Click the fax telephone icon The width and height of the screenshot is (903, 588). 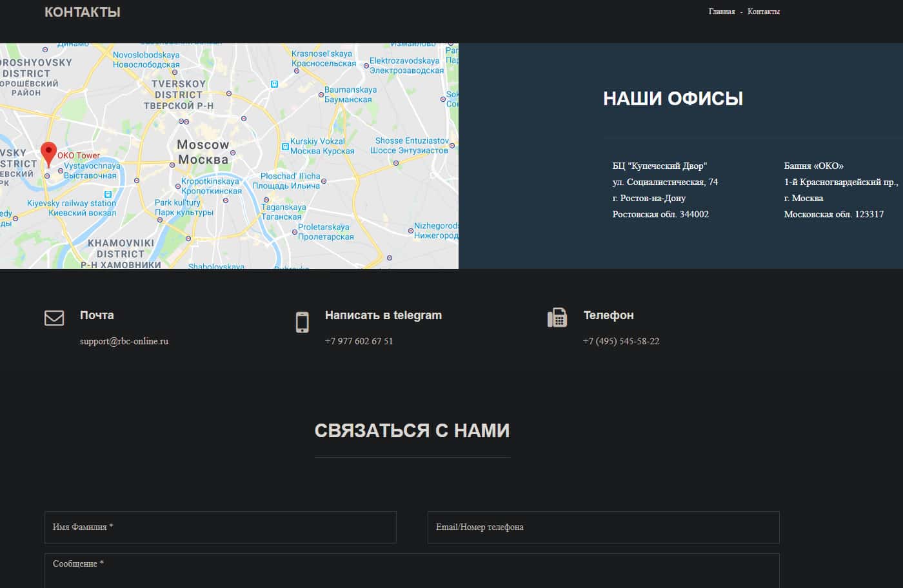tap(557, 318)
